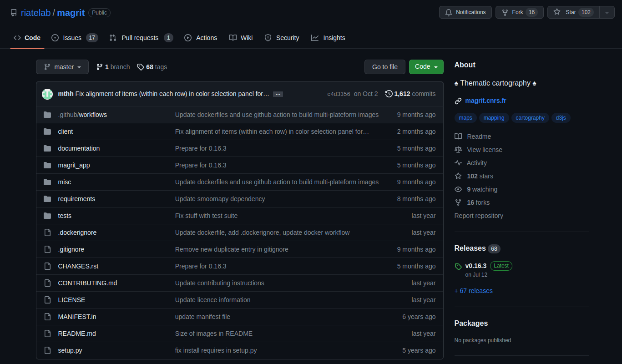The image size is (622, 364).
Task: Click the Notifications bell button
Action: (465, 12)
